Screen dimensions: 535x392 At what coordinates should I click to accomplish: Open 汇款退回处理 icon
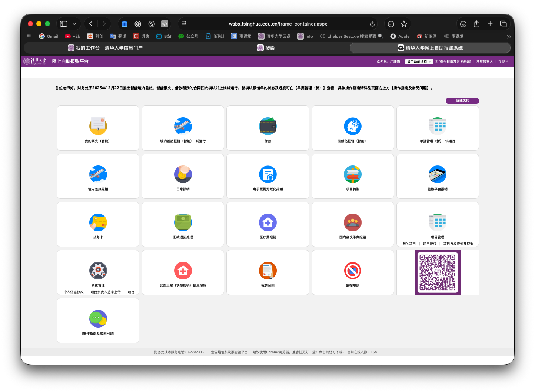(183, 222)
